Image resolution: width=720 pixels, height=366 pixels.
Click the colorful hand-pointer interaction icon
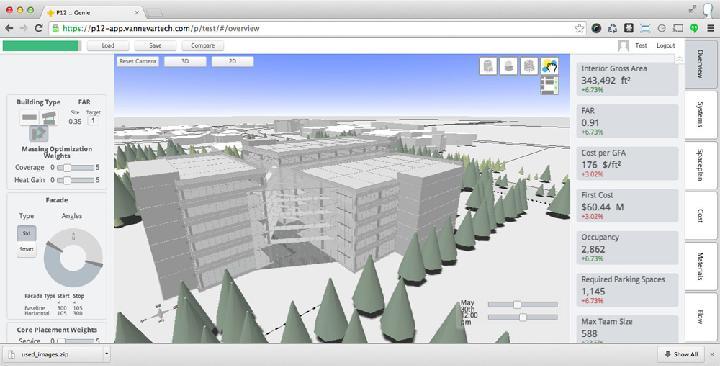pos(550,66)
